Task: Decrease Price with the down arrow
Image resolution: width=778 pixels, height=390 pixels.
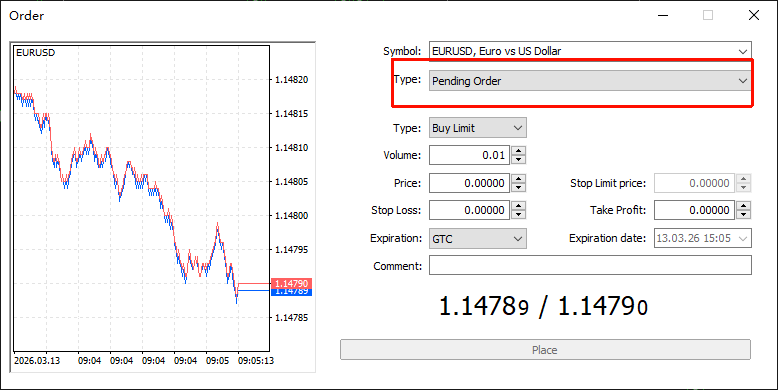Action: click(518, 188)
